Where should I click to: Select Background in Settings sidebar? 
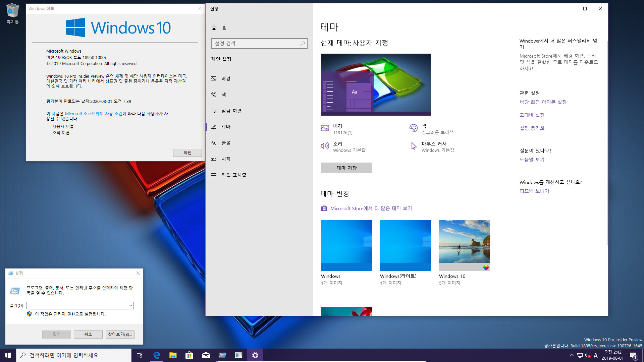pyautogui.click(x=259, y=78)
